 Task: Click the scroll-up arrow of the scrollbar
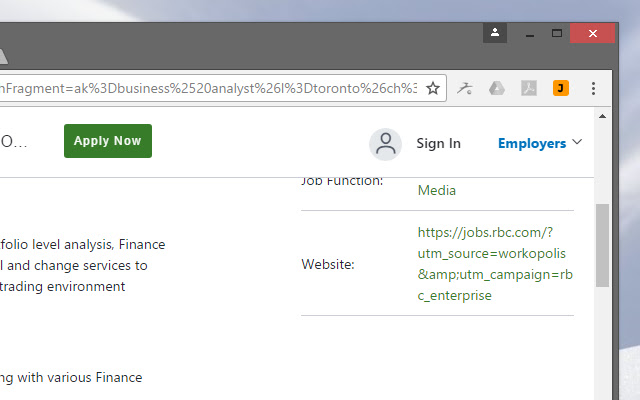(x=602, y=116)
